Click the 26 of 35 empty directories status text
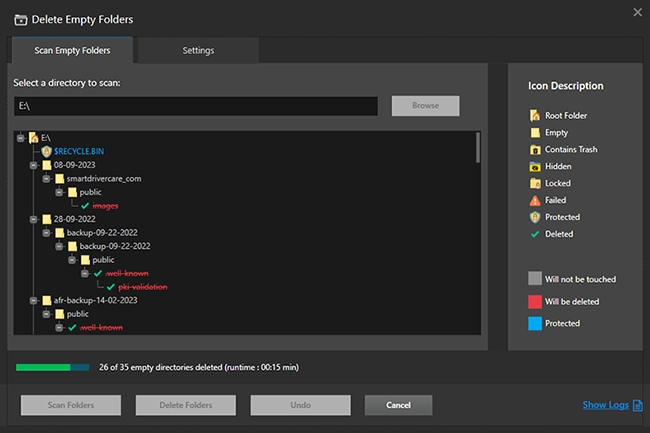Viewport: 650px width, 433px height. [199, 367]
